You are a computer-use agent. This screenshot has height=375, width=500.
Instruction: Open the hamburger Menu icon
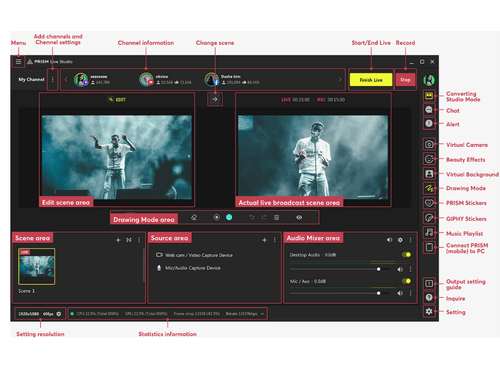coord(18,61)
